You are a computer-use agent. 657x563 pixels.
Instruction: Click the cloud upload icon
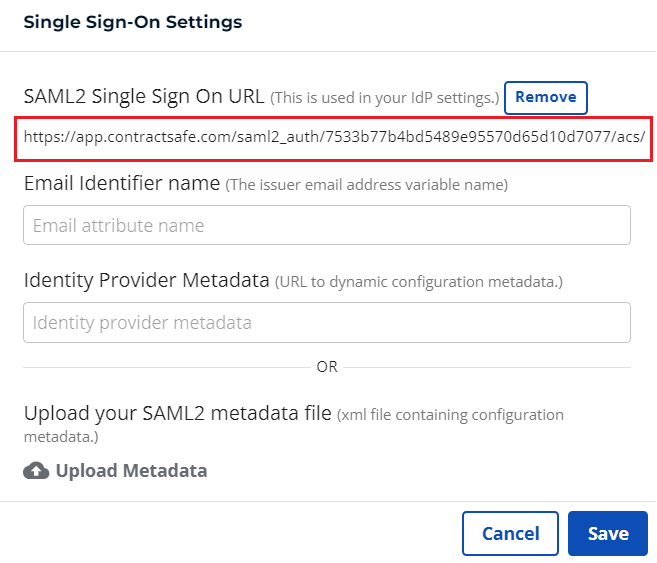click(36, 471)
